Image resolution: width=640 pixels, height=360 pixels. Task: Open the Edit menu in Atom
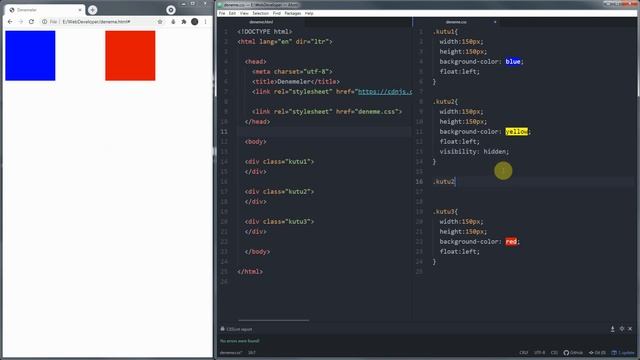point(232,13)
